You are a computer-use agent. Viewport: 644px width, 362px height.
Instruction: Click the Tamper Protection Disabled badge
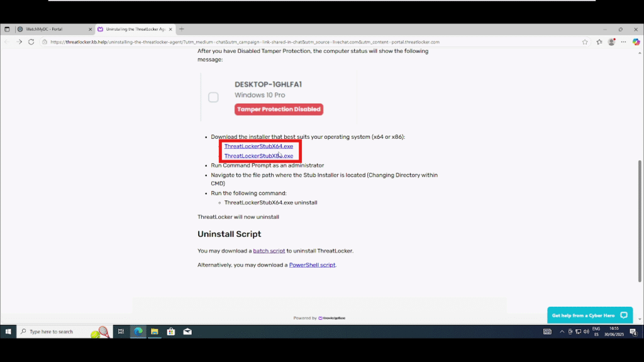coord(279,109)
